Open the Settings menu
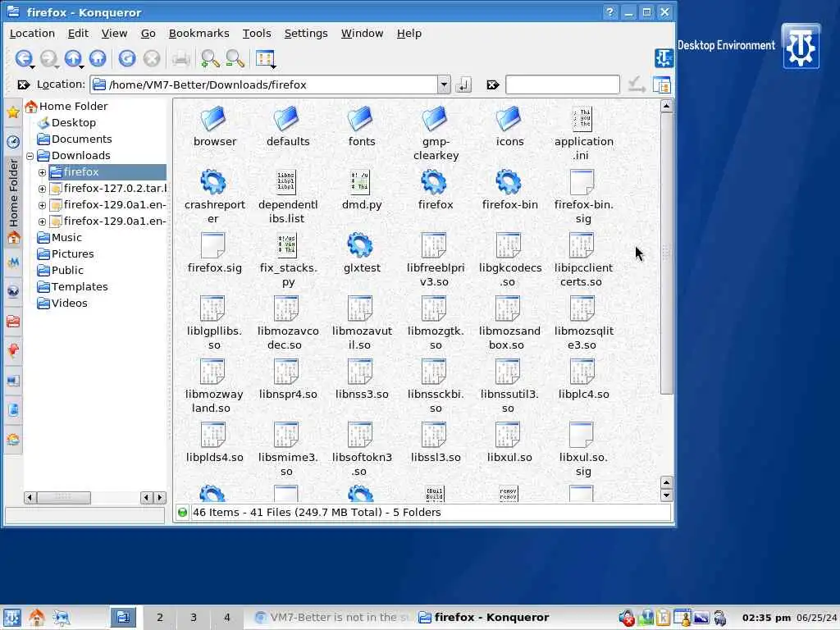 306,33
